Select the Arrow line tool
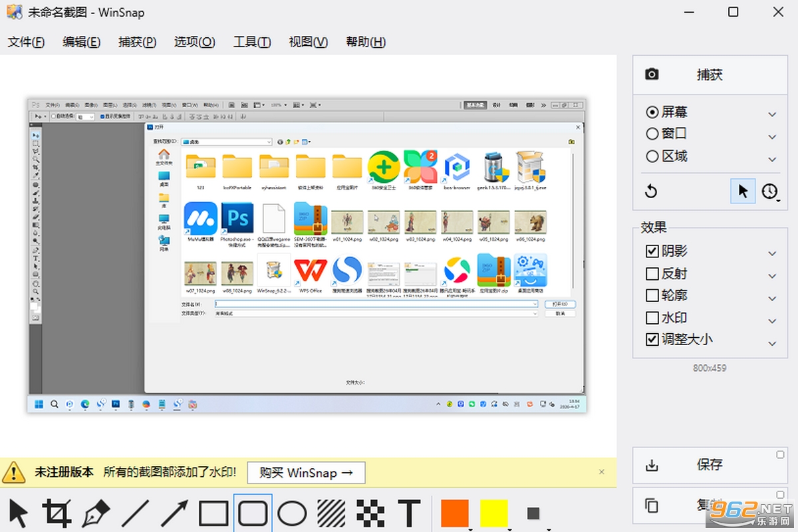The height and width of the screenshot is (532, 798). pos(175,513)
